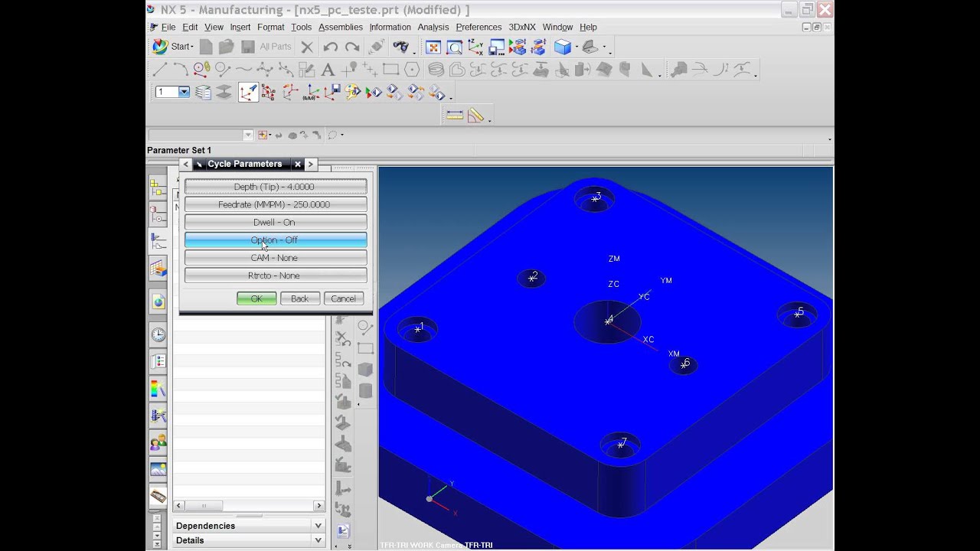
Task: Click the Fit view icon
Action: click(433, 47)
